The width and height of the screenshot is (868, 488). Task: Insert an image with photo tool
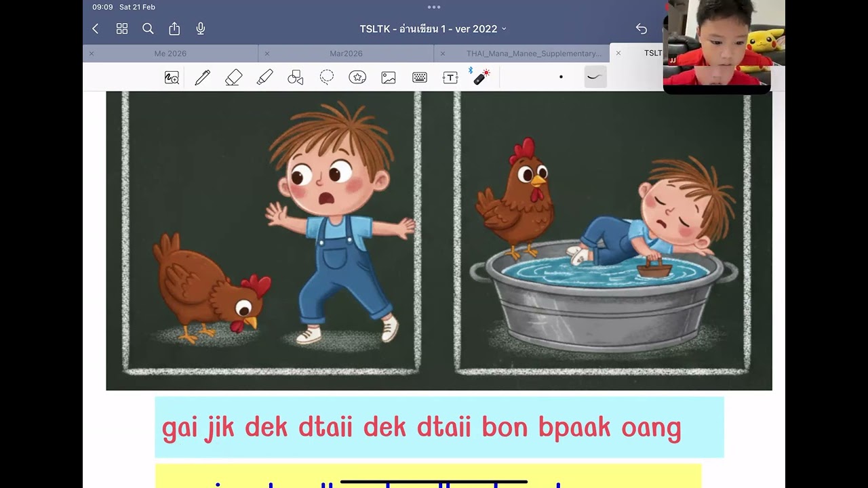coord(389,77)
